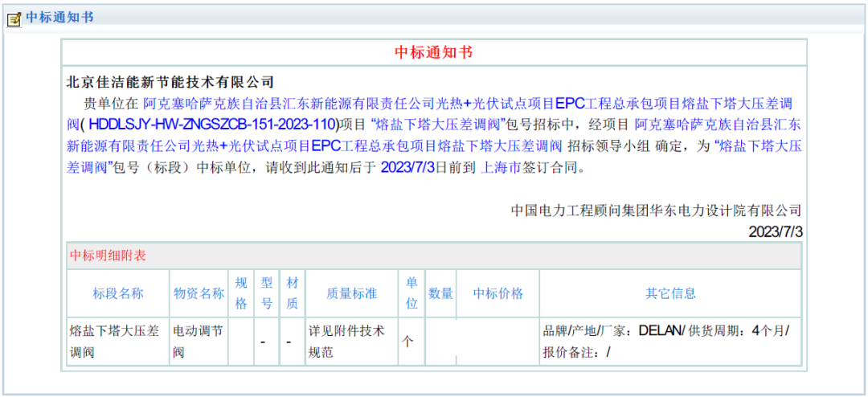This screenshot has height=397, width=868.
Task: Click the DELAN brand info cell
Action: (670, 341)
